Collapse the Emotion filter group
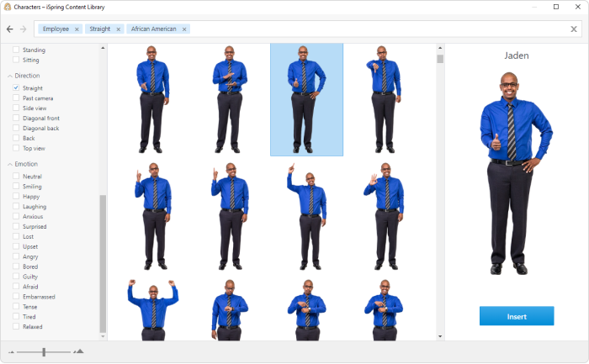Screen dimensions: 589x364 coord(10,165)
